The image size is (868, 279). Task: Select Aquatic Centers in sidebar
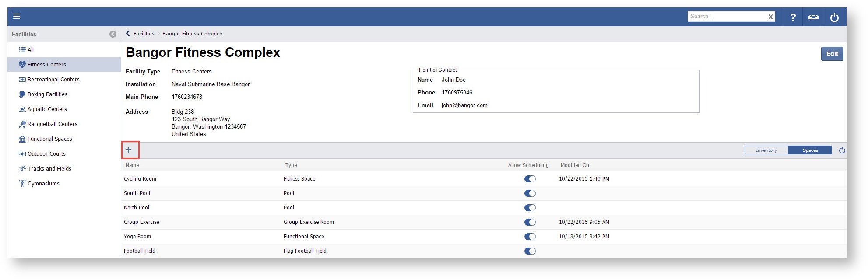[47, 109]
